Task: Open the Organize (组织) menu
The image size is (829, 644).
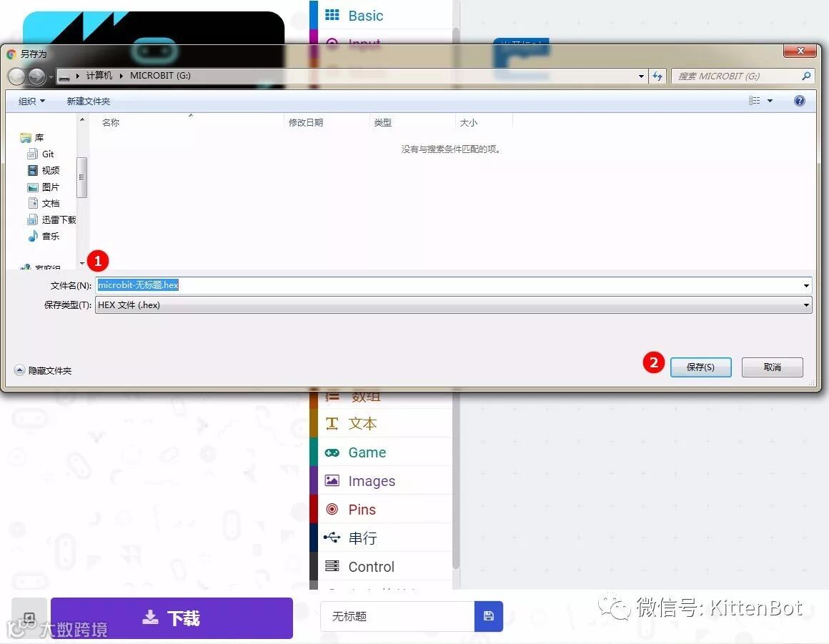Action: (31, 101)
